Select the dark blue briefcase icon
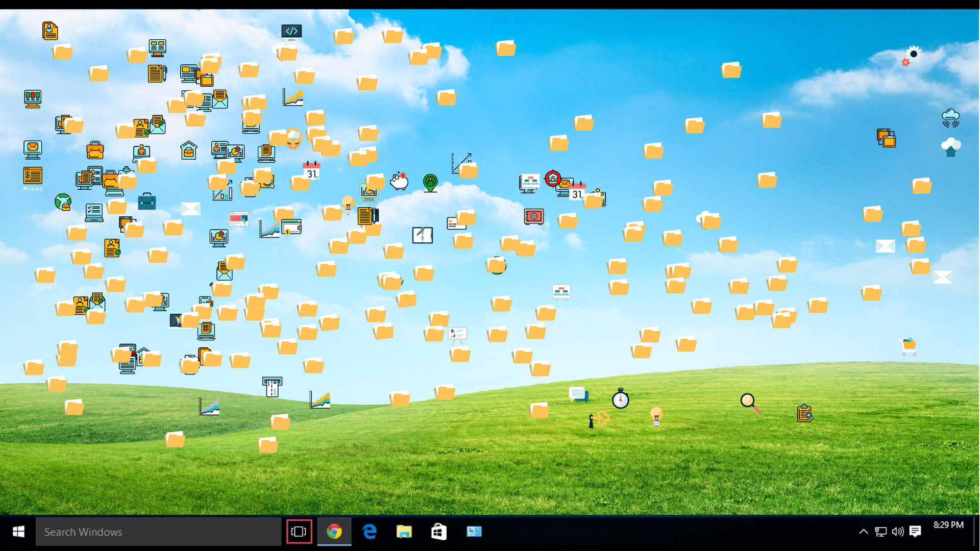Viewport: 980px width, 551px height. pos(147,201)
